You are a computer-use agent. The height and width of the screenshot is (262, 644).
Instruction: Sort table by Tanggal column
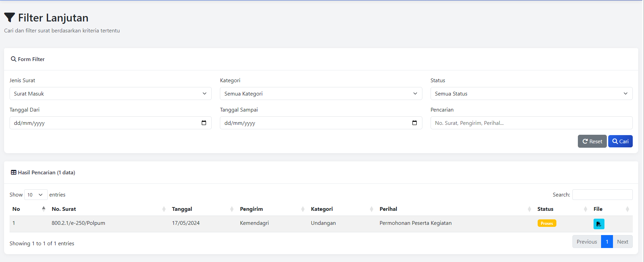tap(203, 209)
